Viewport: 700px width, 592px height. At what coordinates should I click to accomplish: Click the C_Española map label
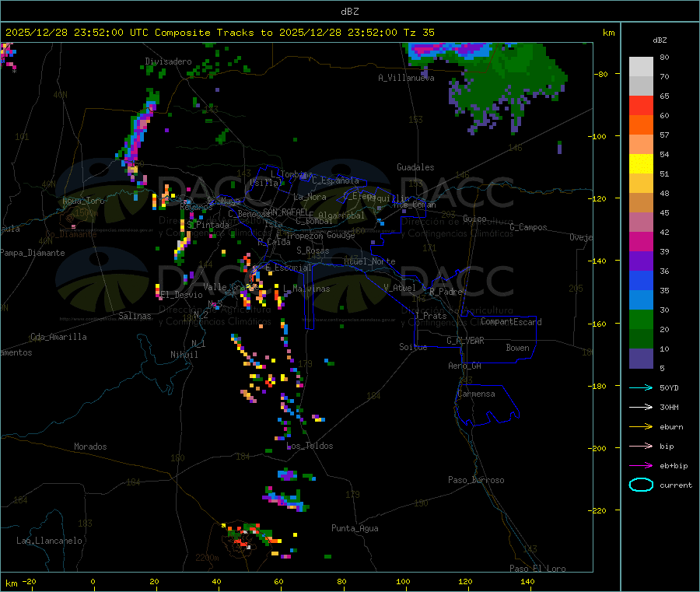point(336,180)
